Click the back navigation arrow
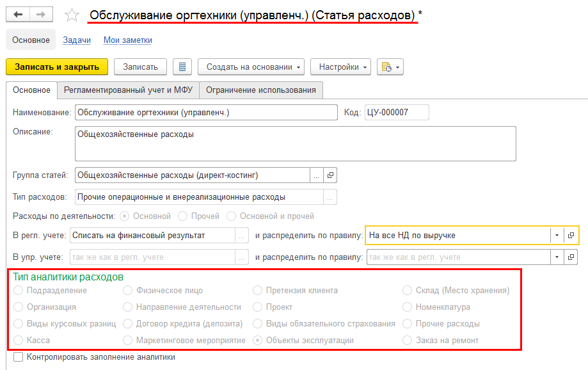This screenshot has width=588, height=370. [19, 15]
